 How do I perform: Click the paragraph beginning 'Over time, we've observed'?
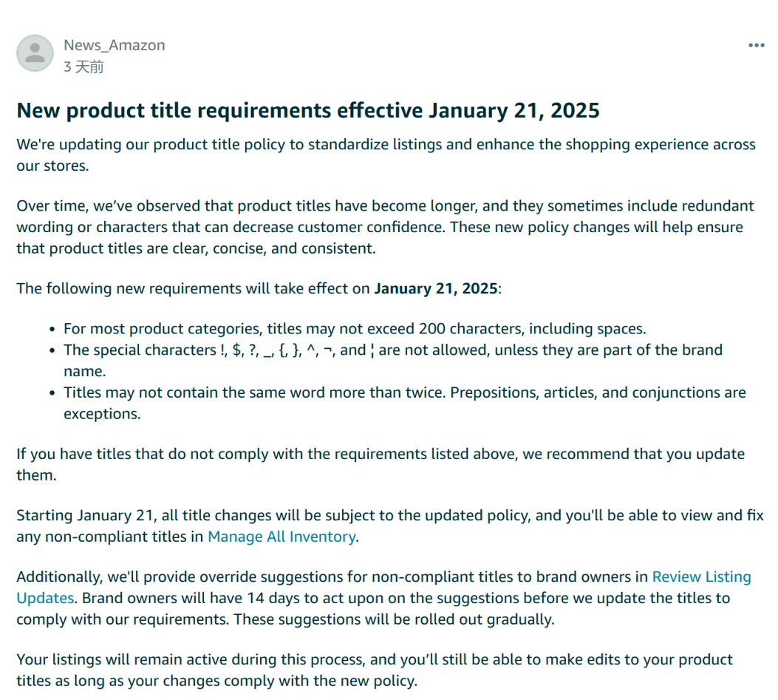coord(385,227)
